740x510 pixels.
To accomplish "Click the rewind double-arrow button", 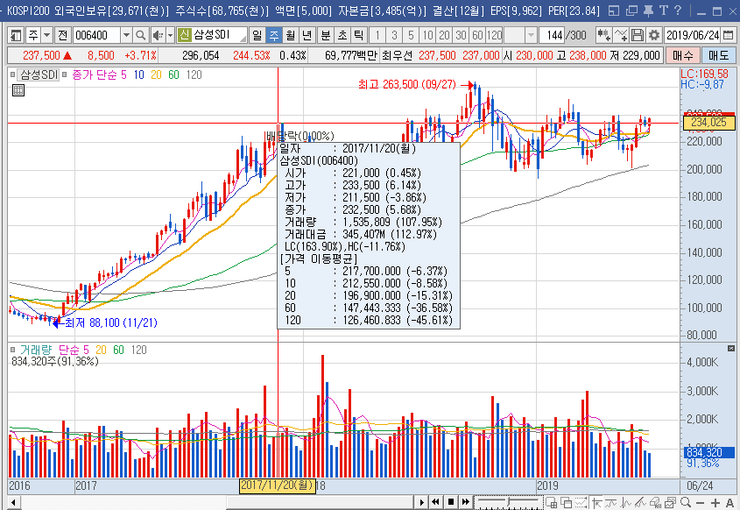I will point(436,502).
